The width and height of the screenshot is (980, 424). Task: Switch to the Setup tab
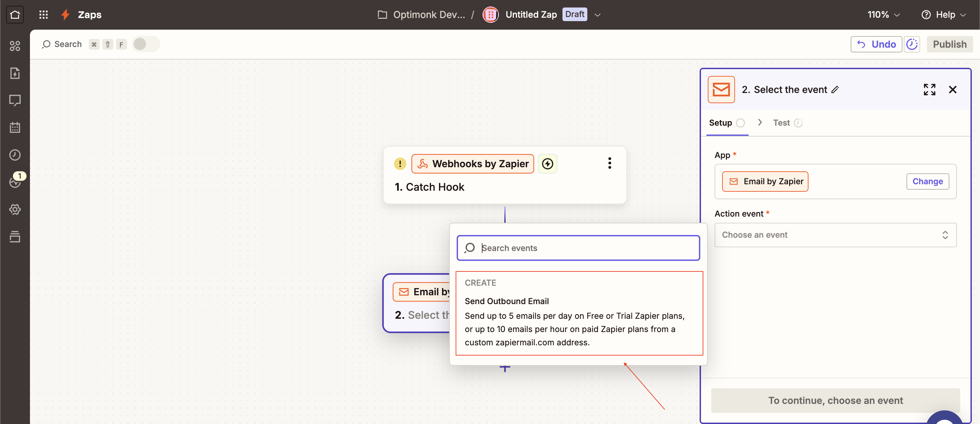click(727, 123)
